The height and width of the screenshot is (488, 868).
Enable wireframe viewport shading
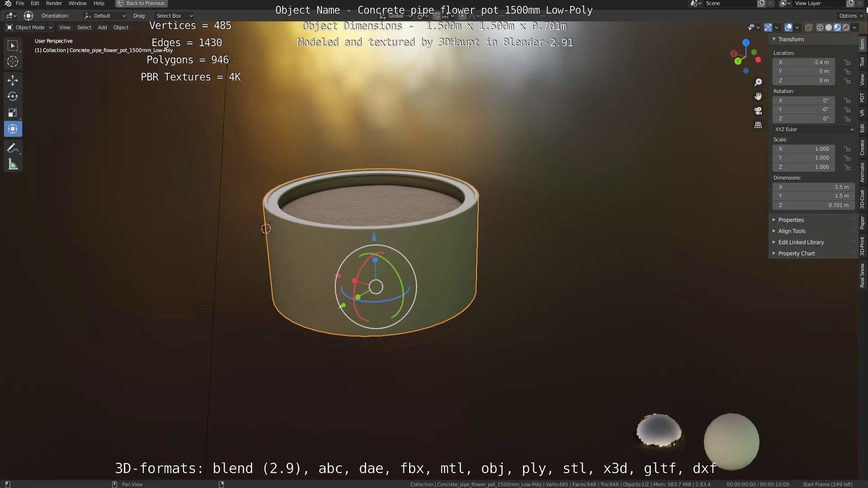pos(820,28)
